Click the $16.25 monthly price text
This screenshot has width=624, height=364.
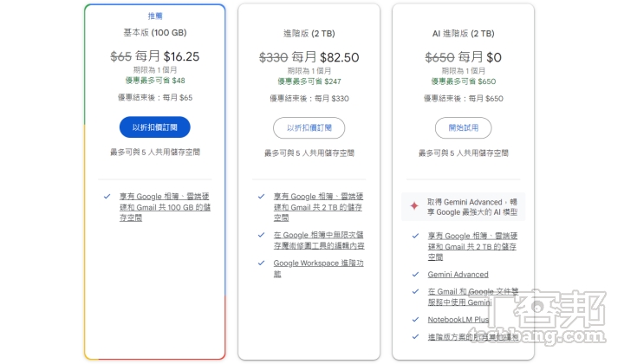[181, 56]
